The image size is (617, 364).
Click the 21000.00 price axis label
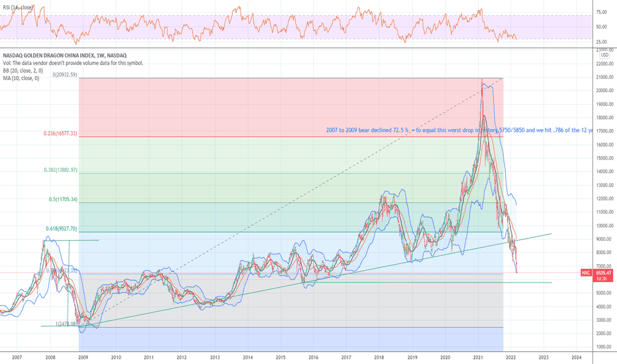[605, 77]
